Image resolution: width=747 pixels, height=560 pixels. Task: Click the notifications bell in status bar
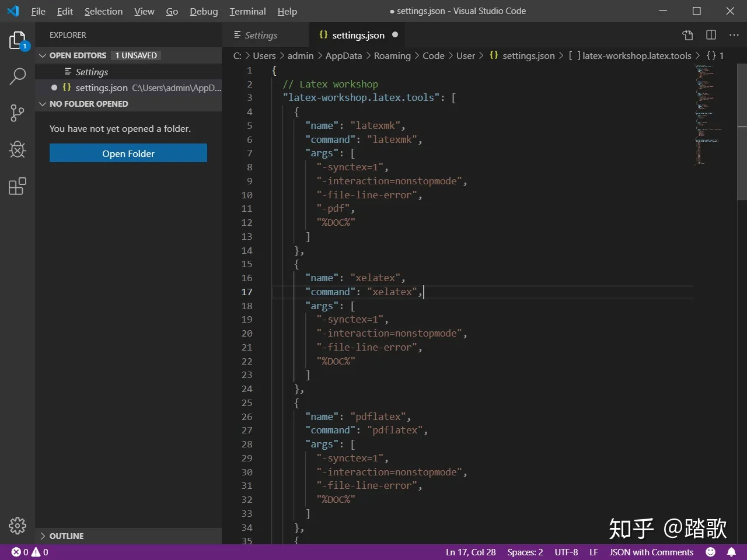click(x=731, y=552)
